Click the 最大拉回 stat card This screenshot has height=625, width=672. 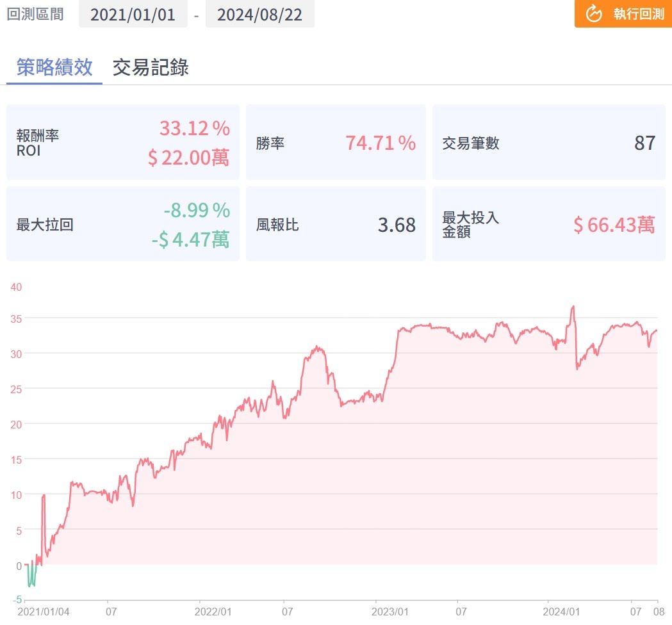[x=122, y=224]
